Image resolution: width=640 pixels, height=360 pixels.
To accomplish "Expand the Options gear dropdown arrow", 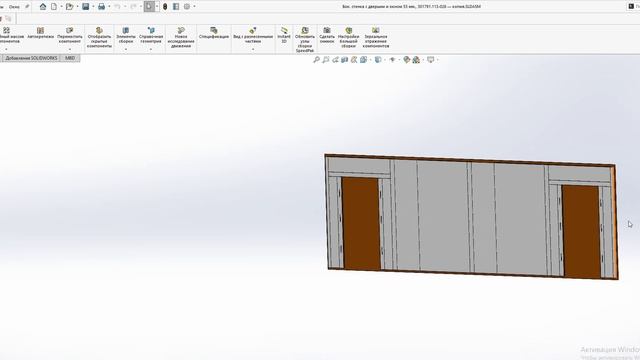I will [x=194, y=7].
